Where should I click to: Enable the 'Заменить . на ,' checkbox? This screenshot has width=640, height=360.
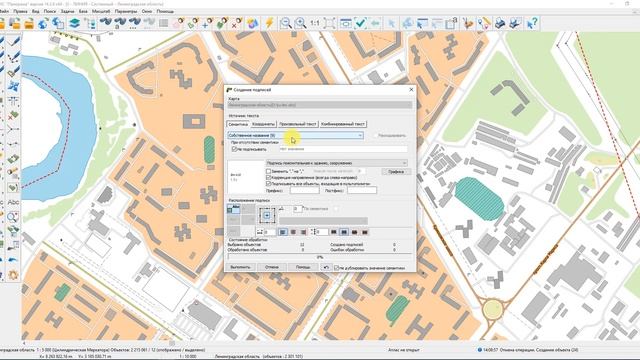tap(268, 171)
